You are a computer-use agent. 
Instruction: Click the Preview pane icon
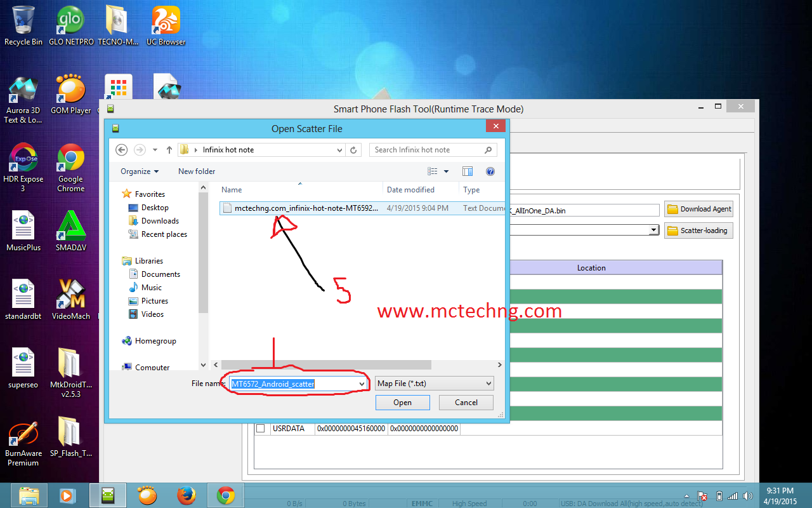[x=468, y=171]
